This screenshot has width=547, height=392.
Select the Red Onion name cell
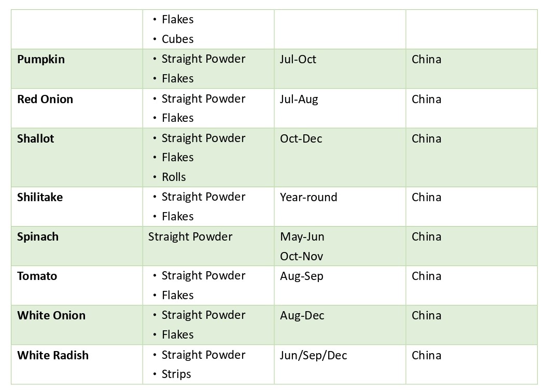pyautogui.click(x=45, y=99)
